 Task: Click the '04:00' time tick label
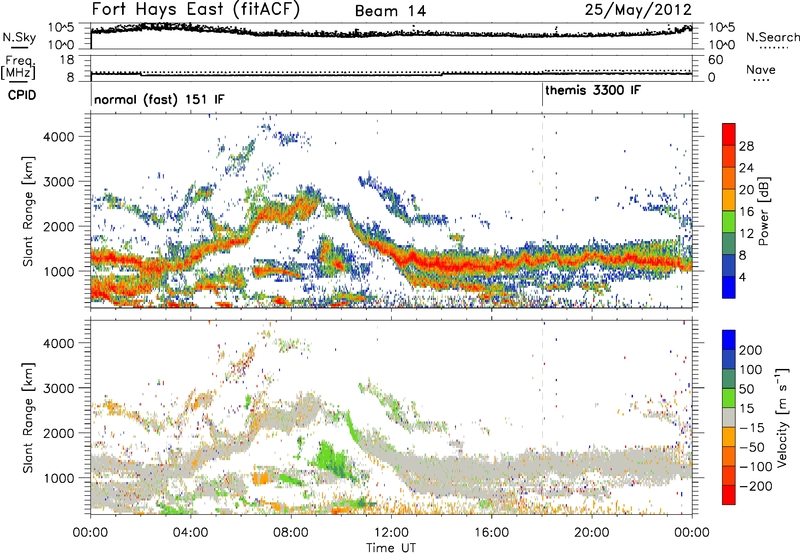[190, 533]
